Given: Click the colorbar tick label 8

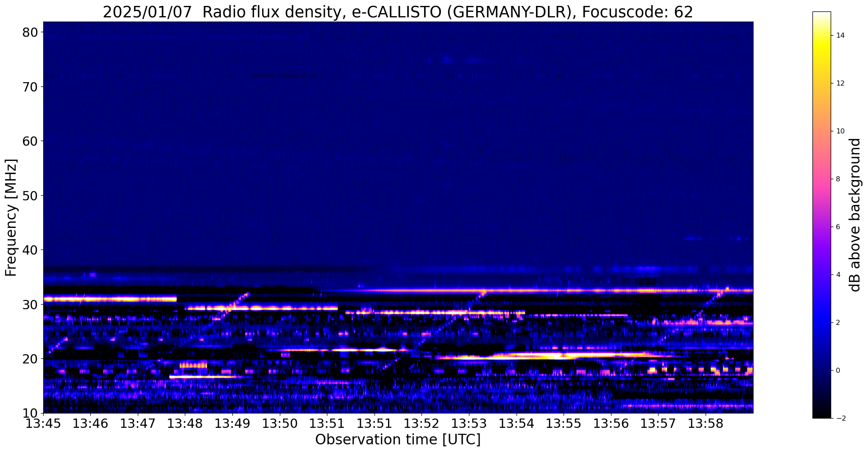Looking at the screenshot, I should click(838, 179).
